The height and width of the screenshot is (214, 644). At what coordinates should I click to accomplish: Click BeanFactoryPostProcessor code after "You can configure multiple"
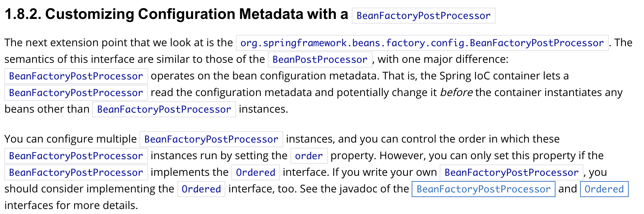pos(211,139)
